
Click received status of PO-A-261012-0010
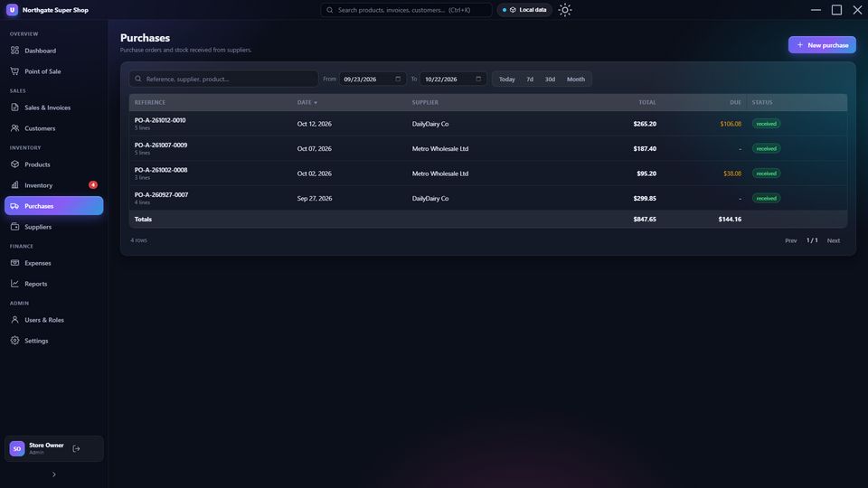coord(766,124)
